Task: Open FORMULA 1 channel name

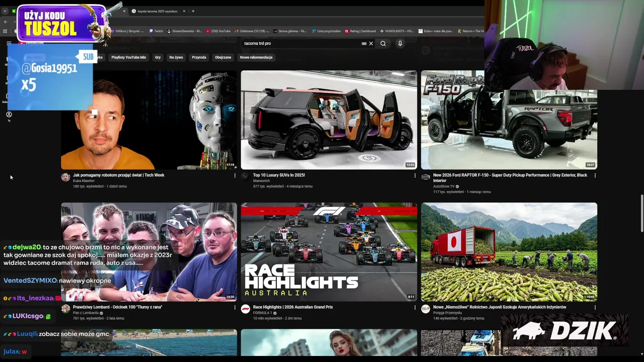Action: 263,313
